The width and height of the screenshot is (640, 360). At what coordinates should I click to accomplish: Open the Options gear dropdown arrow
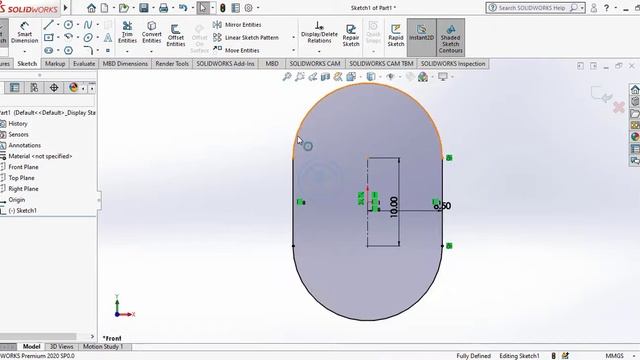click(258, 8)
